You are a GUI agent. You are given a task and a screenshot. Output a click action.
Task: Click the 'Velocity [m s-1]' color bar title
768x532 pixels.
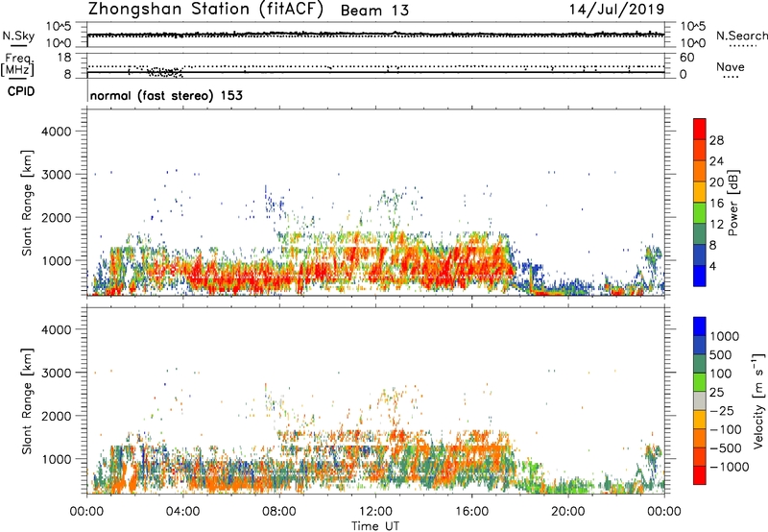pos(758,400)
